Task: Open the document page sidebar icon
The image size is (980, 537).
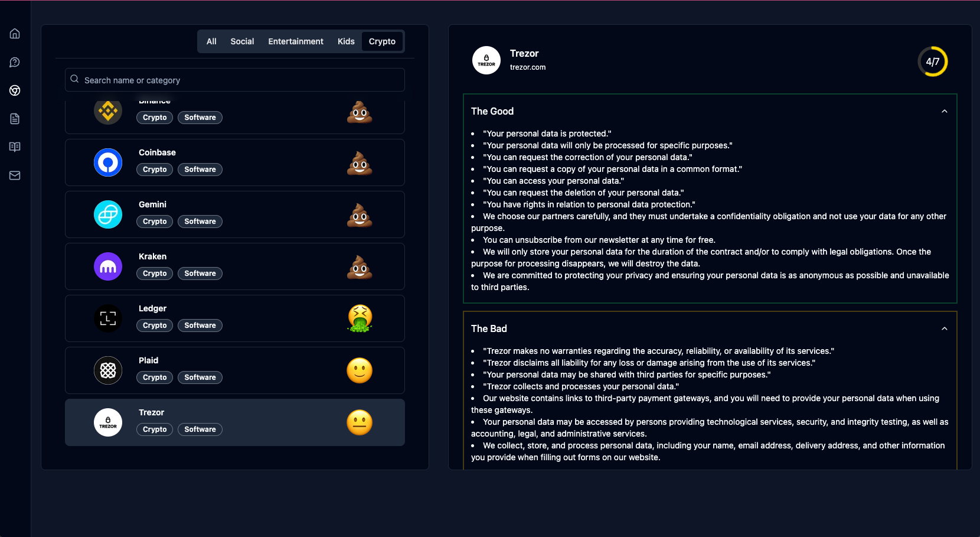Action: point(15,119)
